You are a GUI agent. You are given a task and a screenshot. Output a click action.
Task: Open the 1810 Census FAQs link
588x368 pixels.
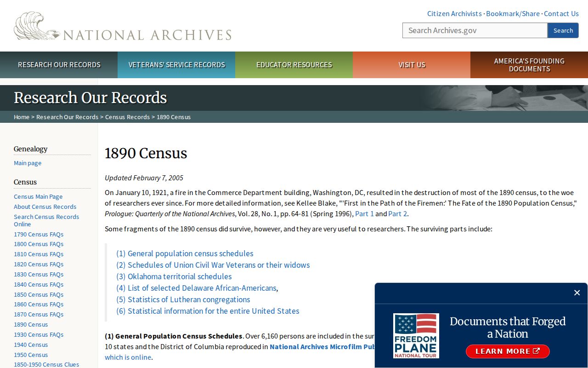[x=39, y=254]
